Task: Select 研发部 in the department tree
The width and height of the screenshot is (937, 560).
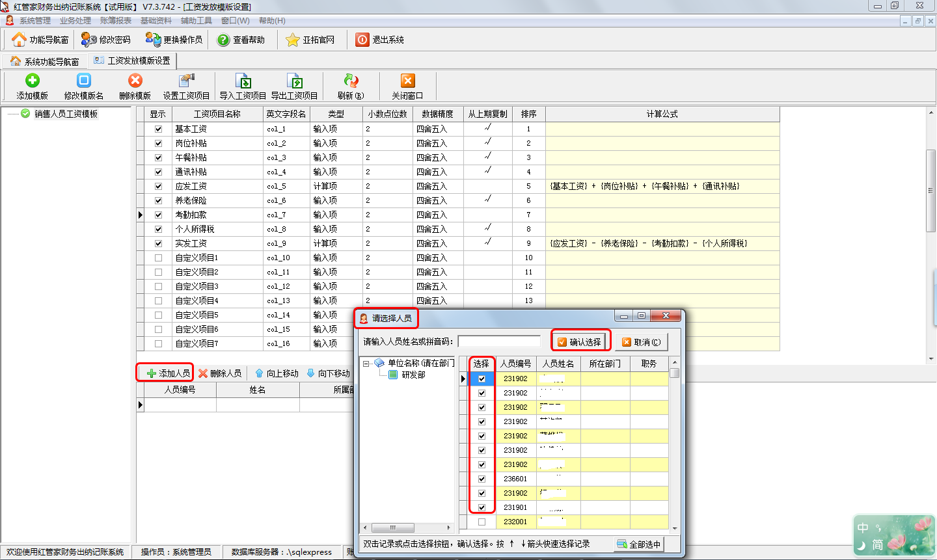Action: coord(413,375)
